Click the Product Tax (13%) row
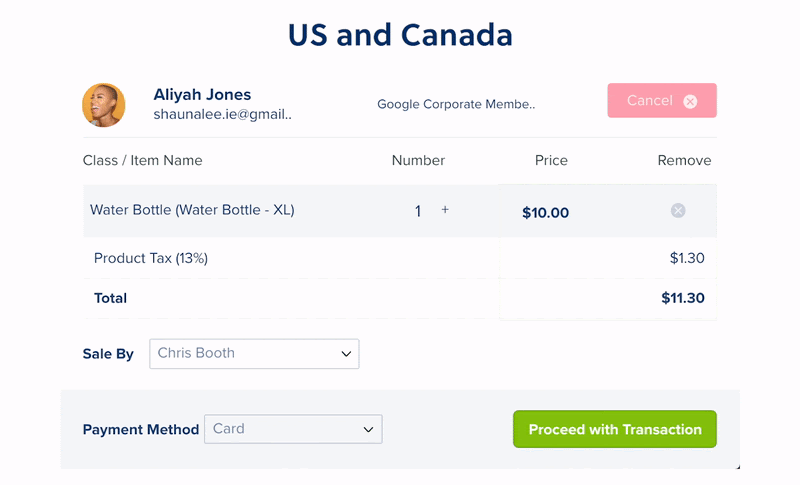The image size is (800, 485). pos(151,258)
